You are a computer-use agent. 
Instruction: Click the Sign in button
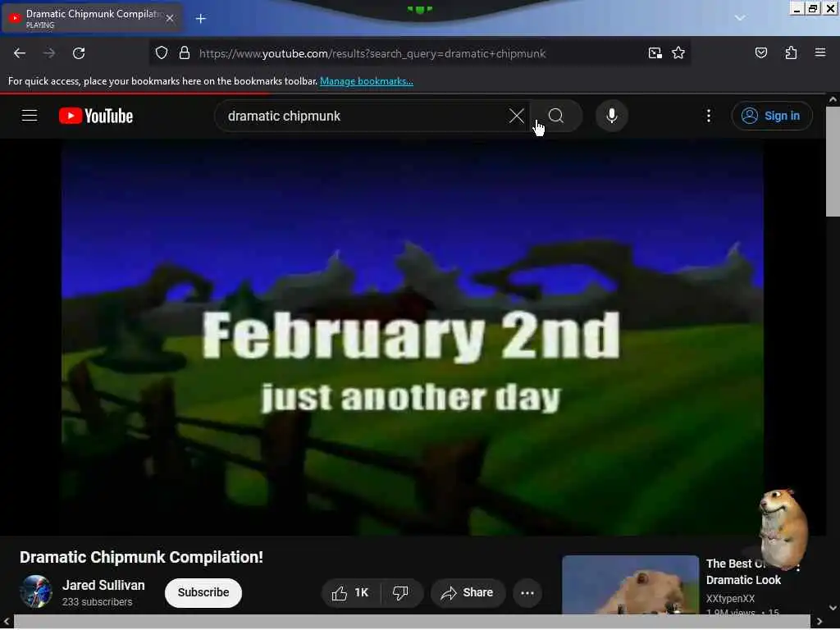click(x=772, y=116)
